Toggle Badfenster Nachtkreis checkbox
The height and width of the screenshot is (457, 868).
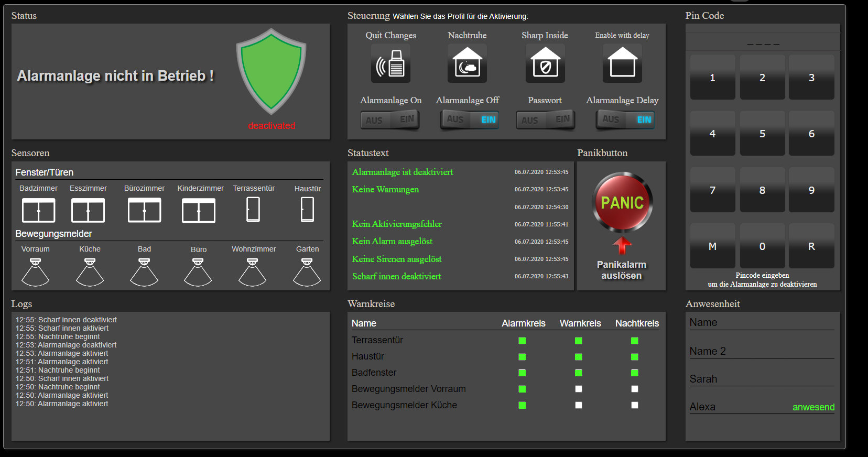pos(635,373)
